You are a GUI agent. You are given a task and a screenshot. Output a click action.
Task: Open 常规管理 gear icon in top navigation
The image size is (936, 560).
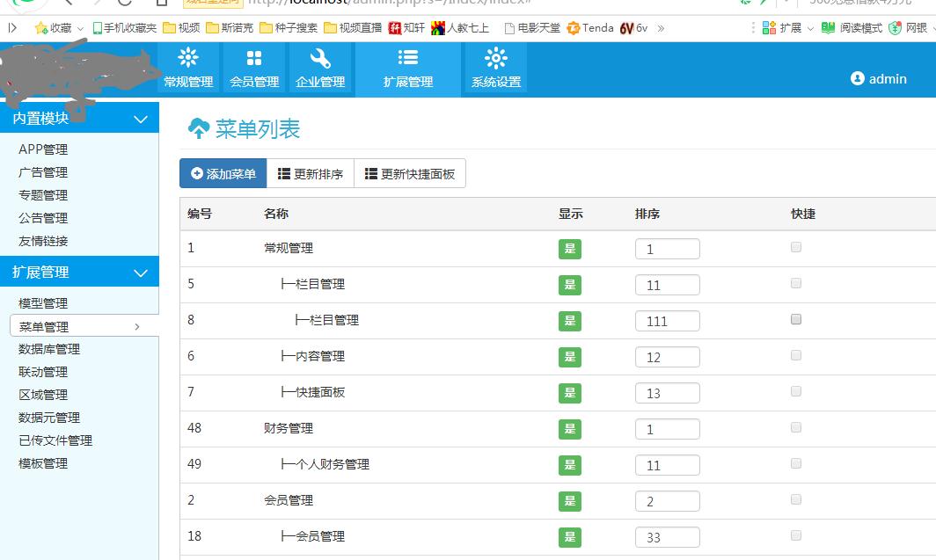pos(188,59)
